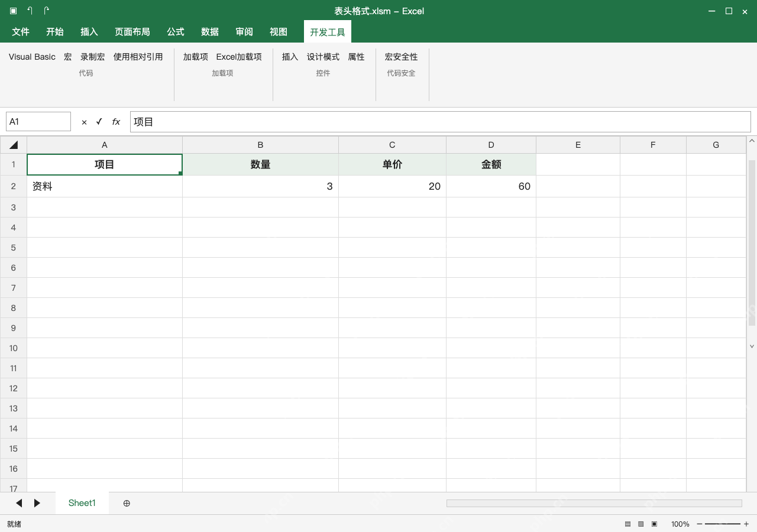
Task: Switch to normal view in status bar
Action: [627, 524]
